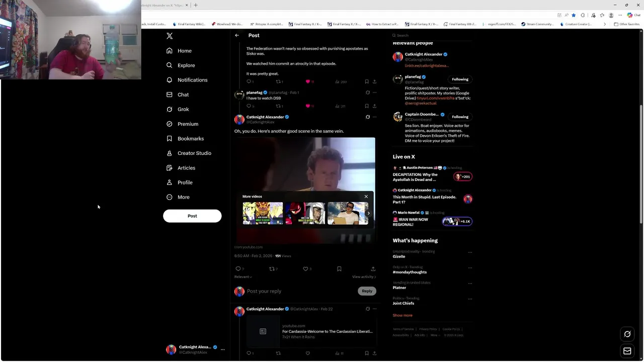Image resolution: width=644 pixels, height=362 pixels.
Task: Open more options on planefag's post
Action: 374,93
